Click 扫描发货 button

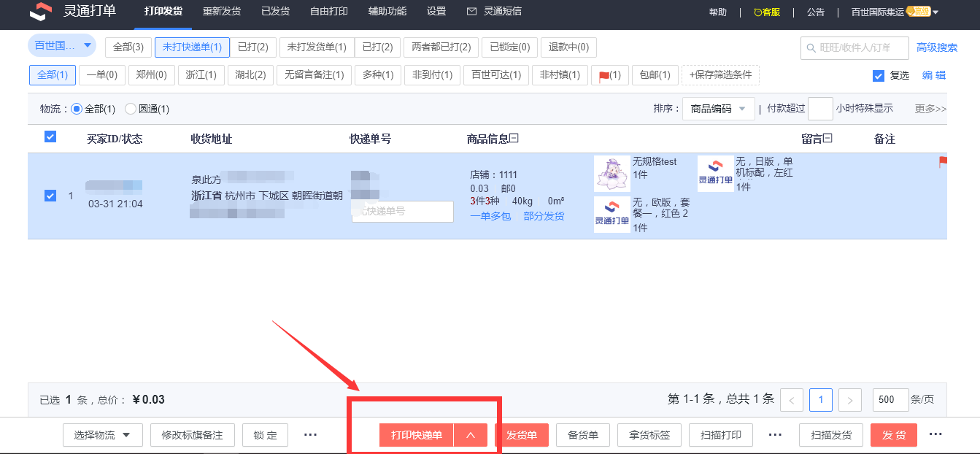point(831,435)
